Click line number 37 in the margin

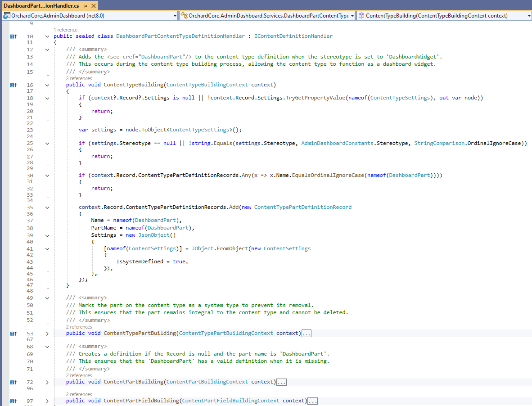click(30, 221)
